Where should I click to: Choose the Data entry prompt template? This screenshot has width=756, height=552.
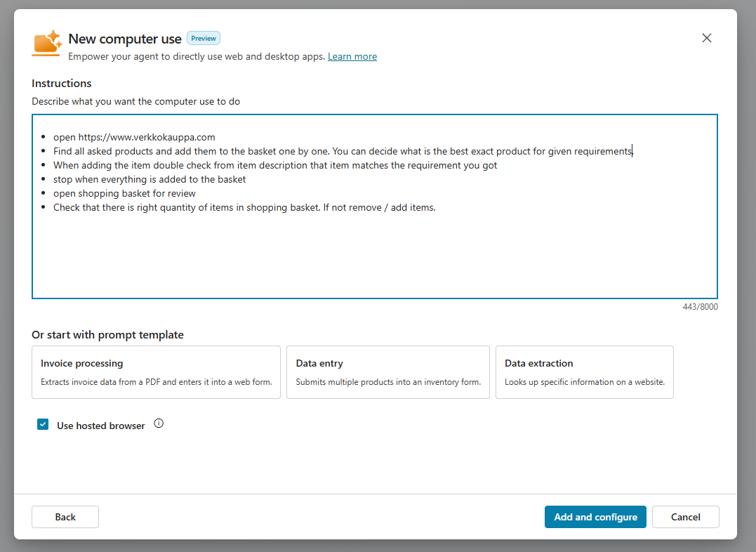tap(387, 372)
